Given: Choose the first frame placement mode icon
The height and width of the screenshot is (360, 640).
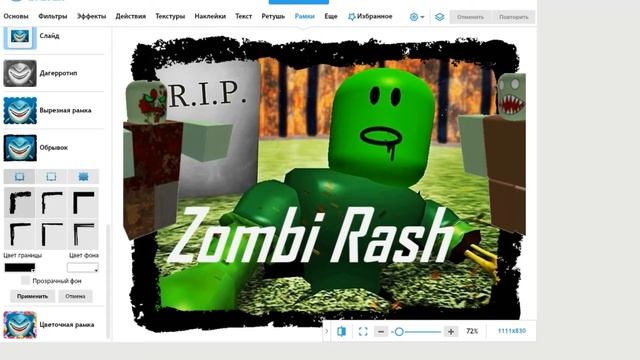Looking at the screenshot, I should (x=19, y=176).
